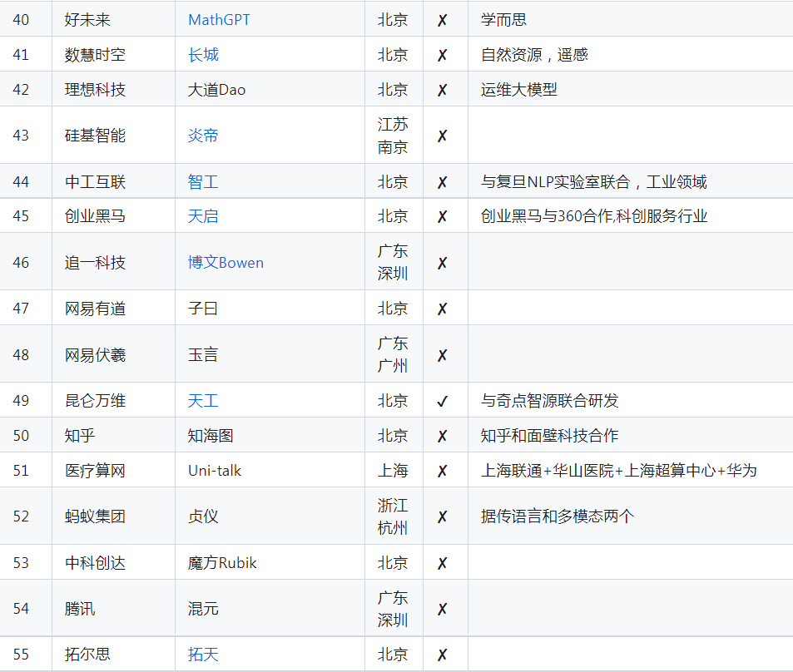Image resolution: width=793 pixels, height=672 pixels.
Task: Open the 拓天 link
Action: [x=203, y=655]
